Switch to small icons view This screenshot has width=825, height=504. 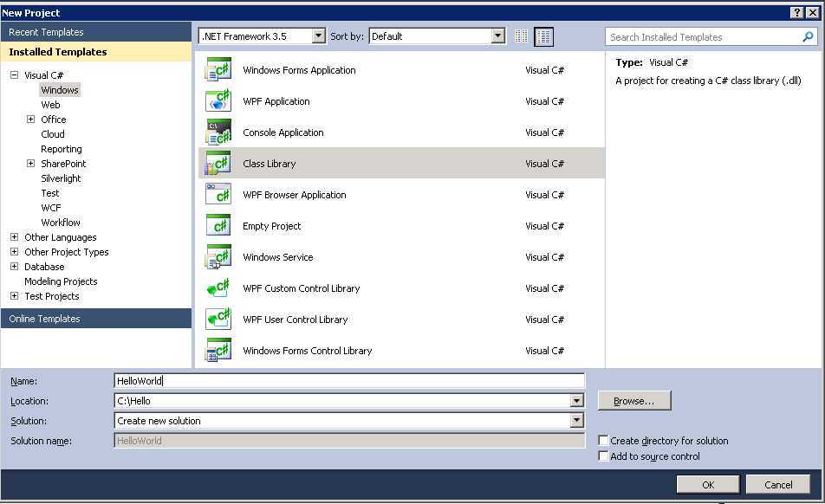pos(521,36)
